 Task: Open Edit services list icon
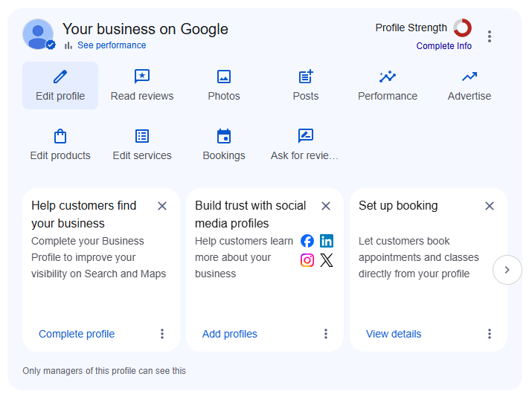[x=142, y=136]
